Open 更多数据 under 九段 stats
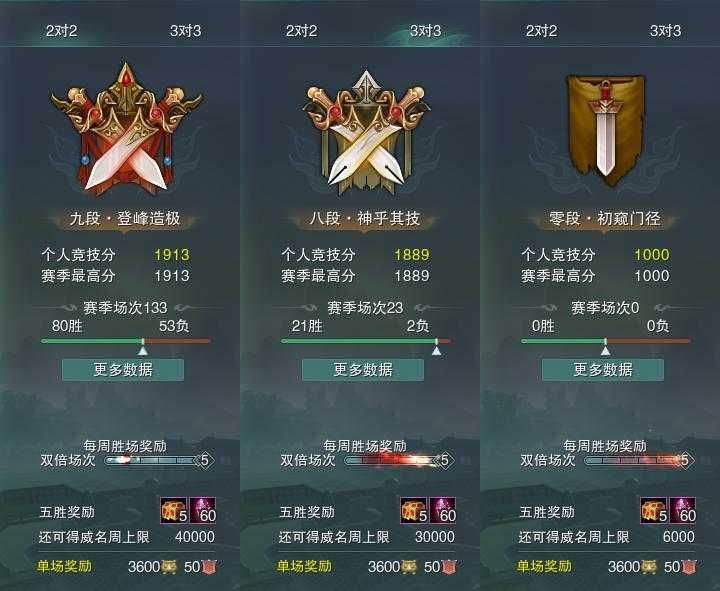720x591 pixels. point(123,370)
